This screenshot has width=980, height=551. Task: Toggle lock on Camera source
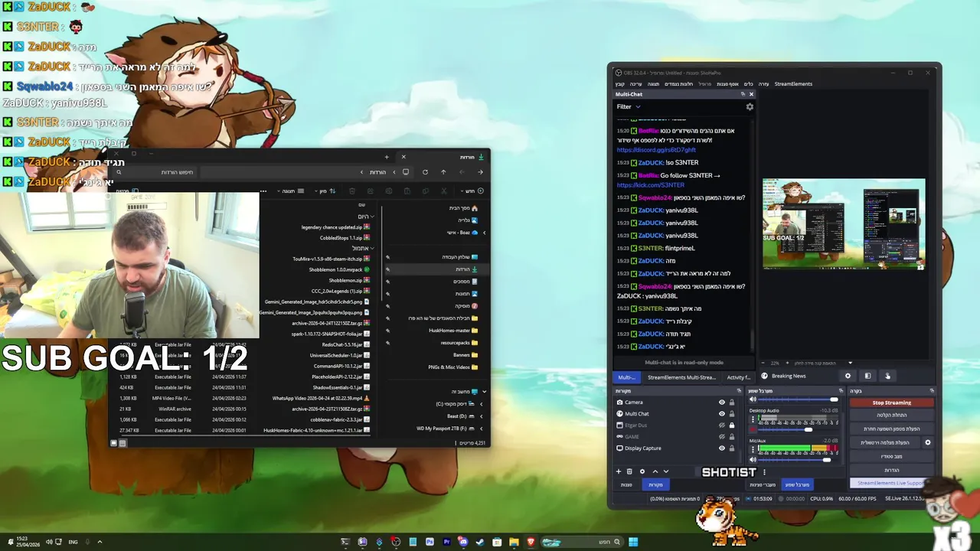coord(731,402)
